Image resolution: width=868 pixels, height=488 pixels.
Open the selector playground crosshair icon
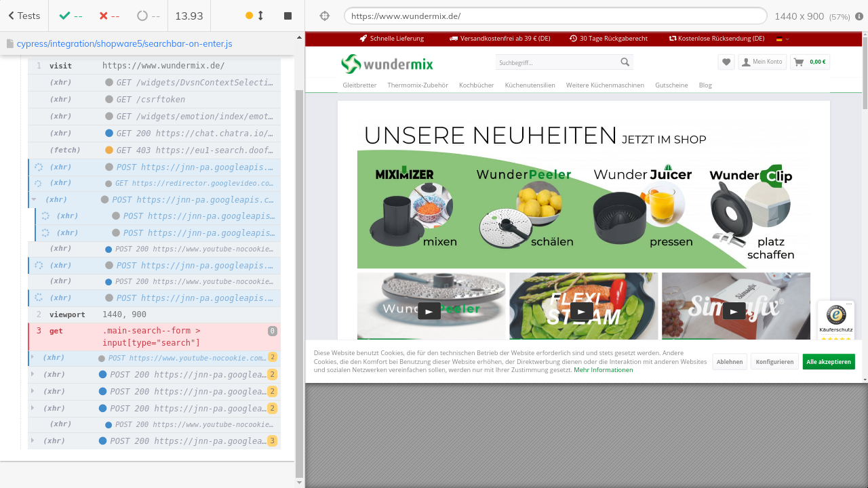pyautogui.click(x=324, y=16)
